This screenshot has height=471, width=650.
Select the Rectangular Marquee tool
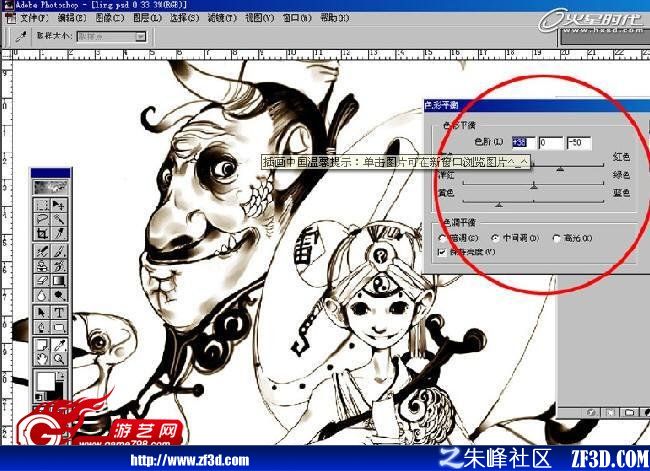41,205
